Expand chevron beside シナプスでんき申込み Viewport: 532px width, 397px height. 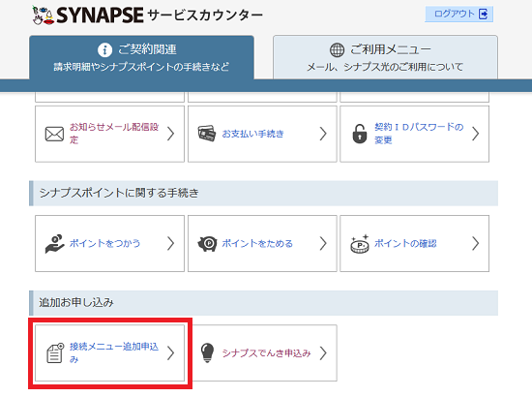(x=323, y=353)
